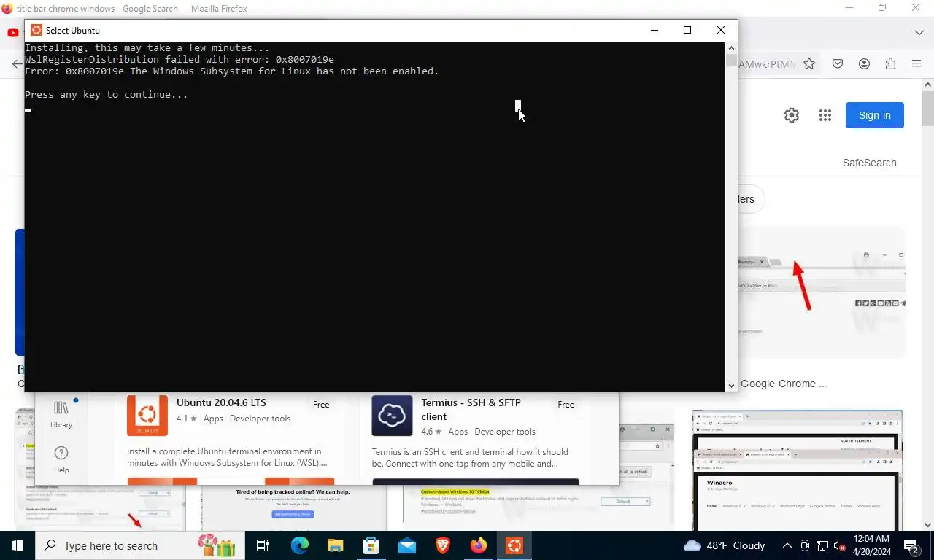Show hidden system tray icons
The width and height of the screenshot is (934, 560).
[787, 545]
